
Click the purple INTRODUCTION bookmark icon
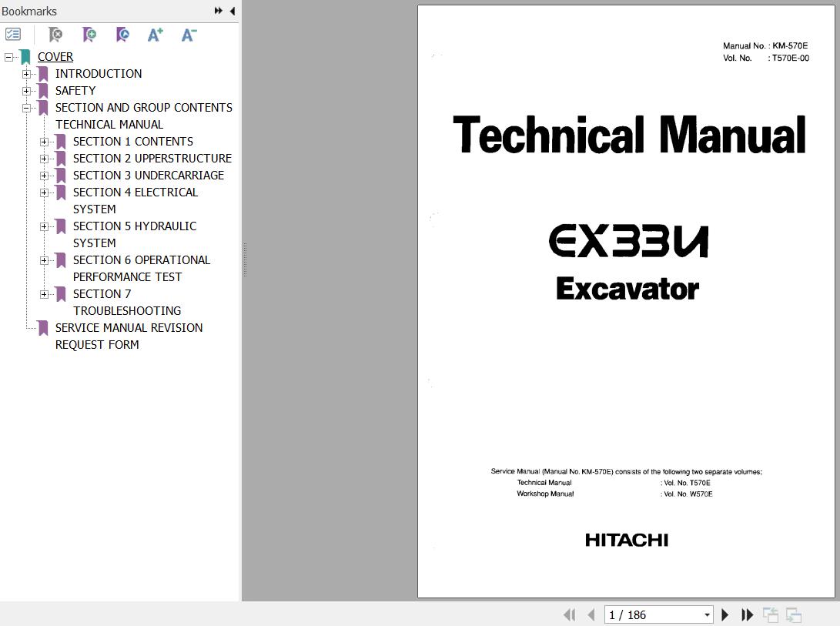pyautogui.click(x=43, y=74)
